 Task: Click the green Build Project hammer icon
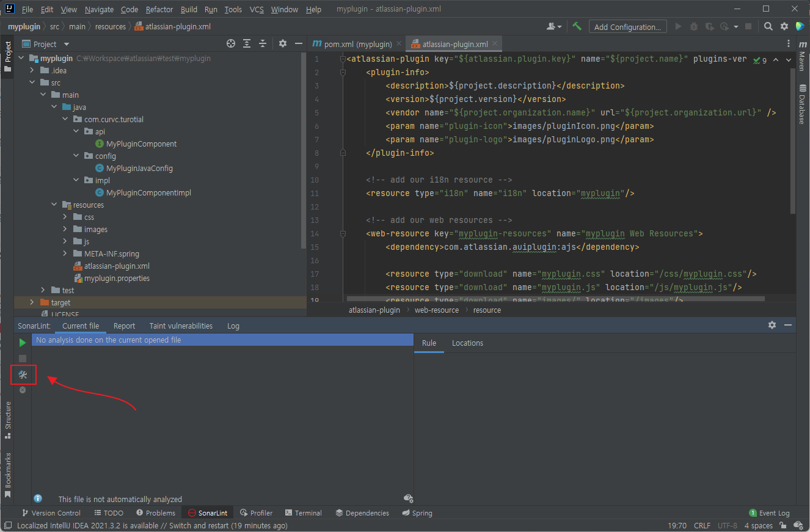point(577,26)
